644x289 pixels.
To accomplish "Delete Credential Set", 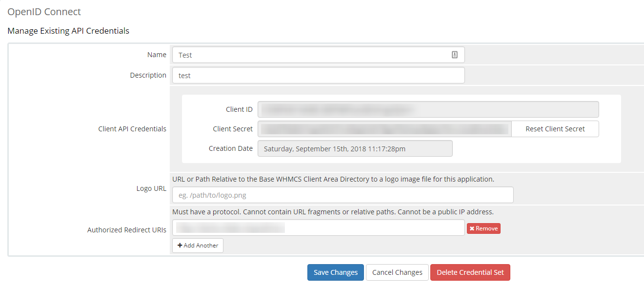I will [470, 272].
